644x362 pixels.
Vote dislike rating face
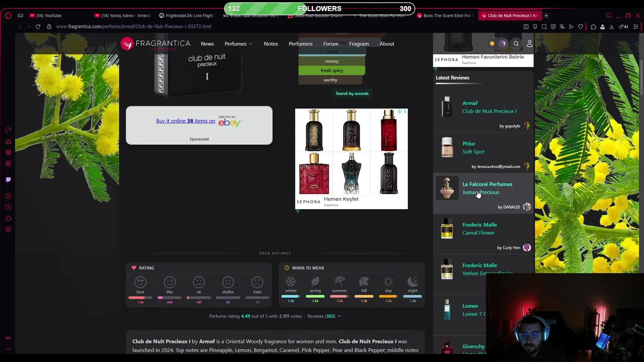click(x=228, y=282)
